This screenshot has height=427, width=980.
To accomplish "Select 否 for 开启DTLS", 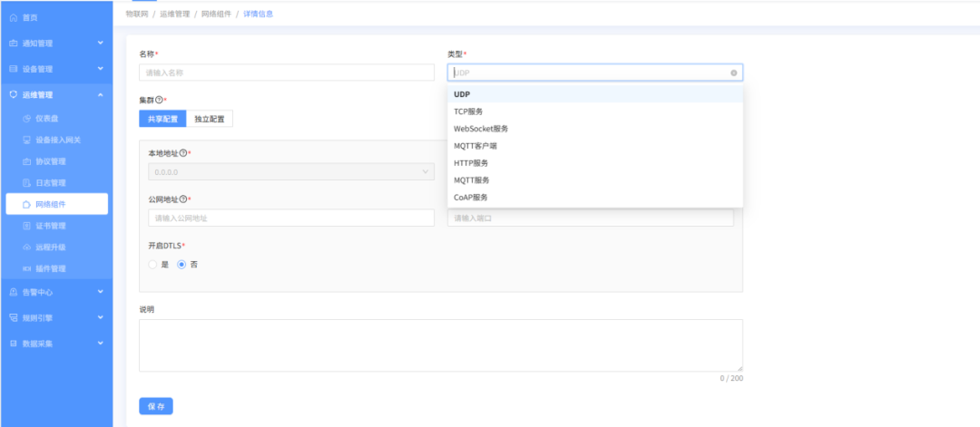I will (x=181, y=264).
